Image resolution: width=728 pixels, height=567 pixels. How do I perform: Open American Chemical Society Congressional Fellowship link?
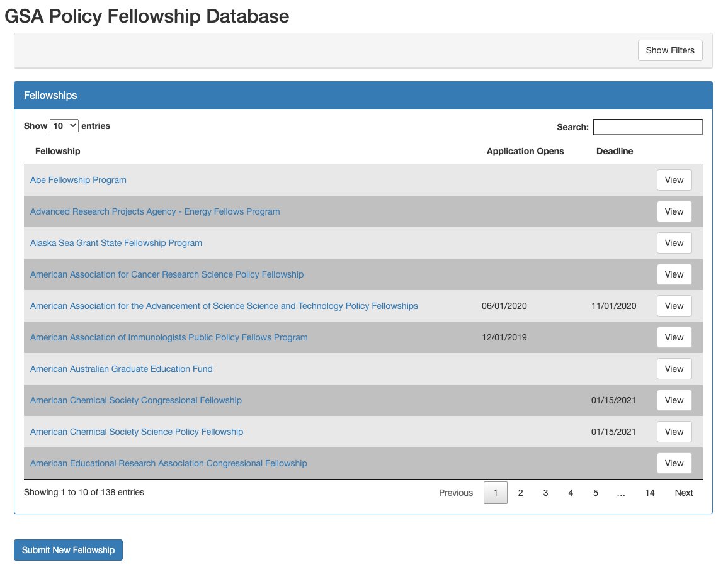135,400
